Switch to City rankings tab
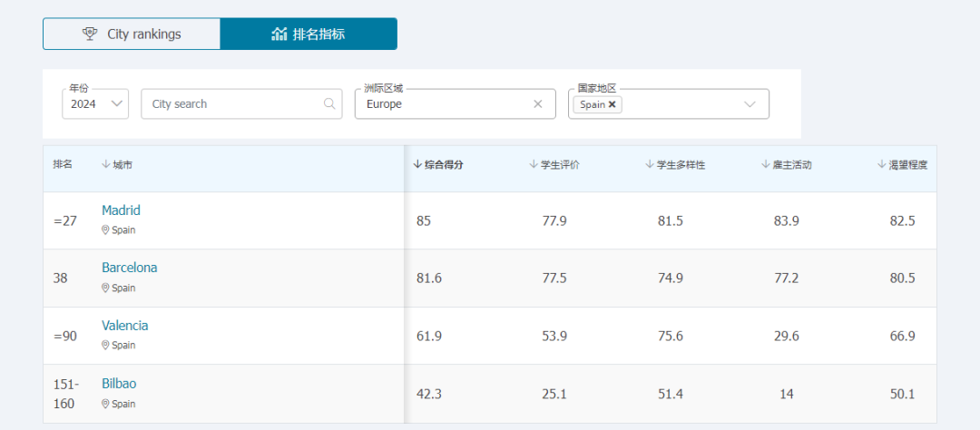Viewport: 980px width, 430px height. point(132,34)
